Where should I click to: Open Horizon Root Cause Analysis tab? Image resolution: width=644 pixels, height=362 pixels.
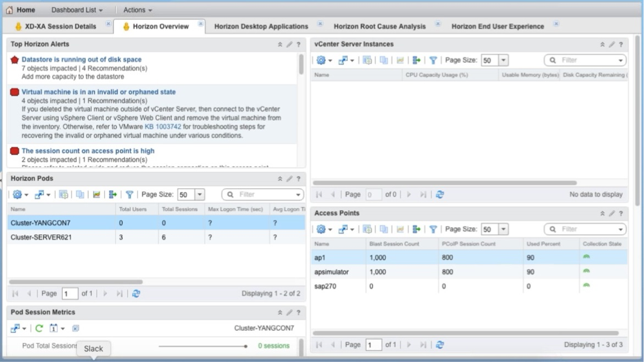coord(380,27)
